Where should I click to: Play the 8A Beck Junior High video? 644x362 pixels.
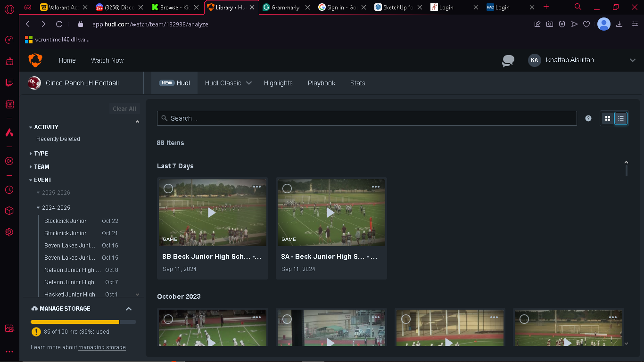point(331,213)
